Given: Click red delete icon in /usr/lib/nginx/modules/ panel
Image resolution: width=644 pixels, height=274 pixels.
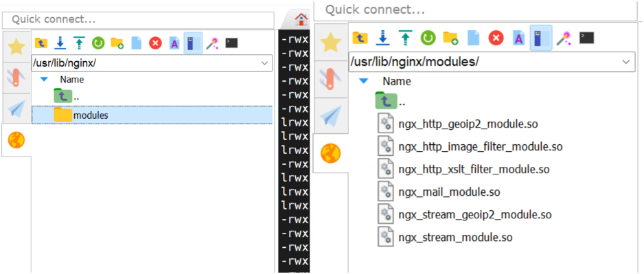Looking at the screenshot, I should coord(496,38).
